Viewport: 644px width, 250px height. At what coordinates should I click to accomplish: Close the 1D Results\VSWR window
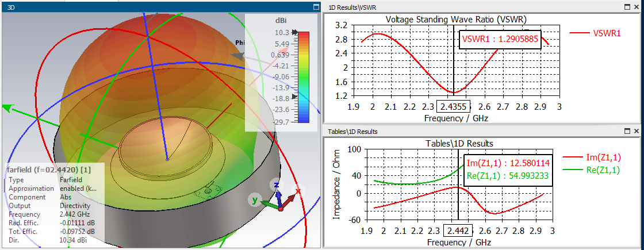coord(637,6)
